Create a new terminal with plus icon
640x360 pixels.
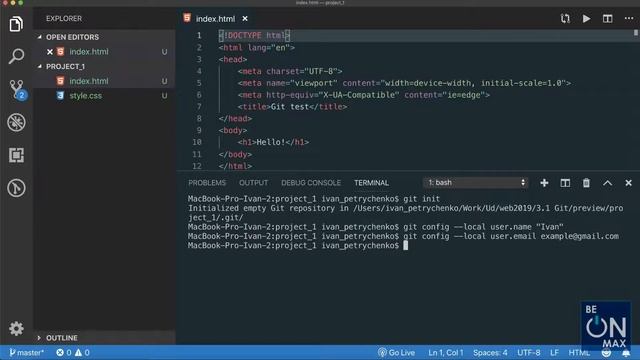pyautogui.click(x=544, y=183)
